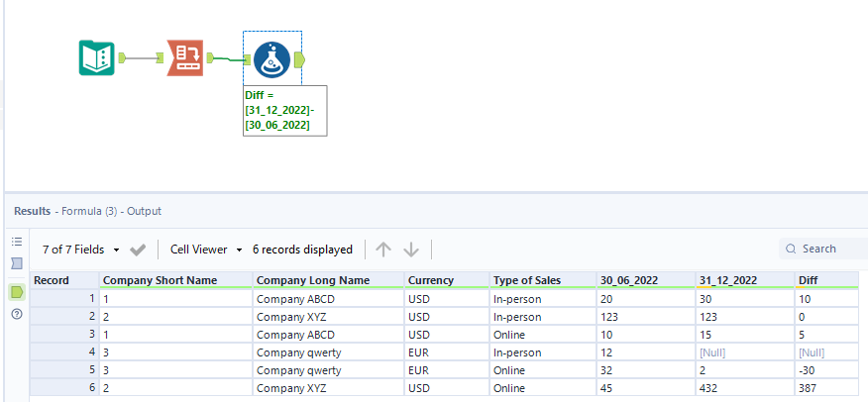This screenshot has height=402, width=868.
Task: Select the 15 cell in record 3
Action: 745,335
